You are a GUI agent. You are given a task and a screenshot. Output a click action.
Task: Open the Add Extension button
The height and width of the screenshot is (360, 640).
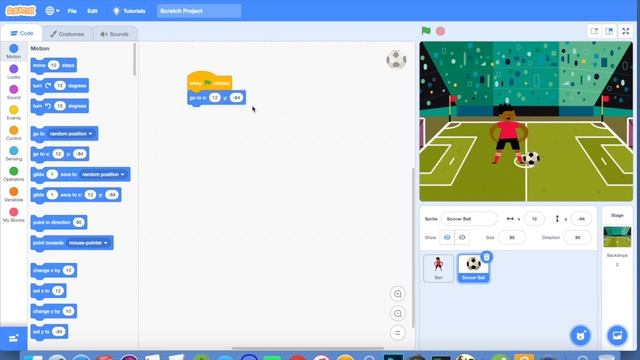click(13, 338)
